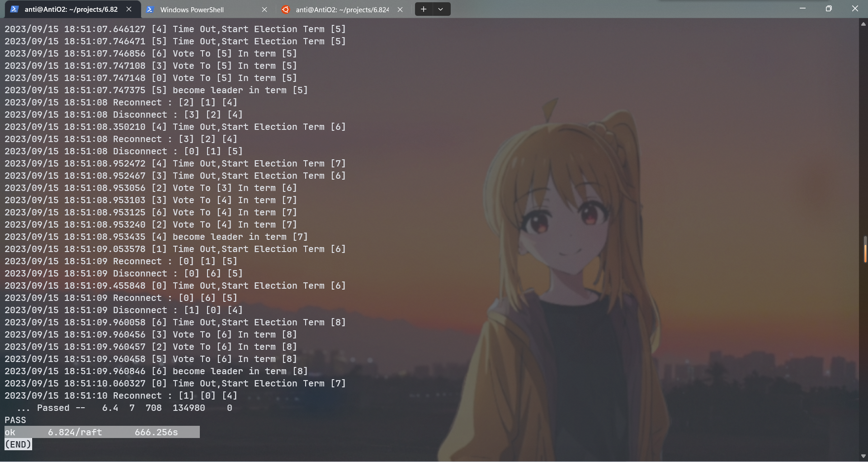The height and width of the screenshot is (462, 868).
Task: Click the highlighted ok 6.824/raft result line
Action: click(102, 432)
